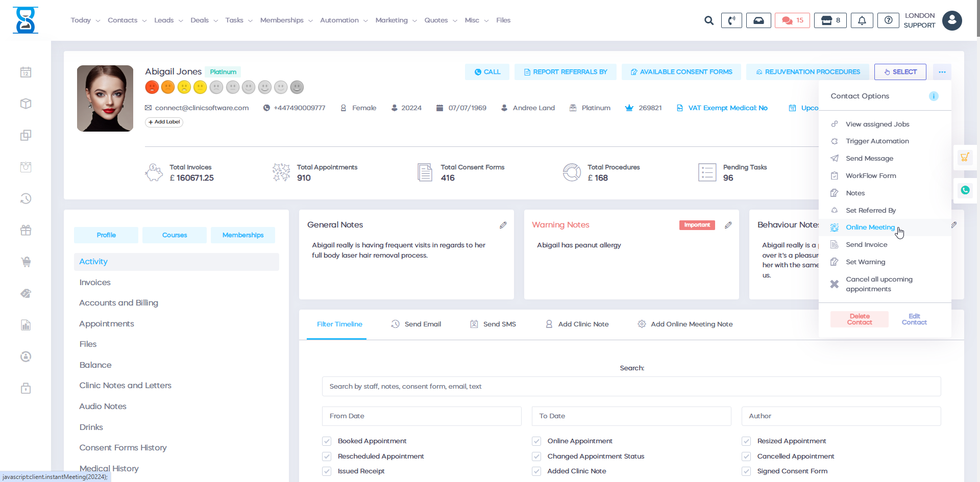The height and width of the screenshot is (482, 980).
Task: Open the store icon showing 8
Action: click(830, 20)
